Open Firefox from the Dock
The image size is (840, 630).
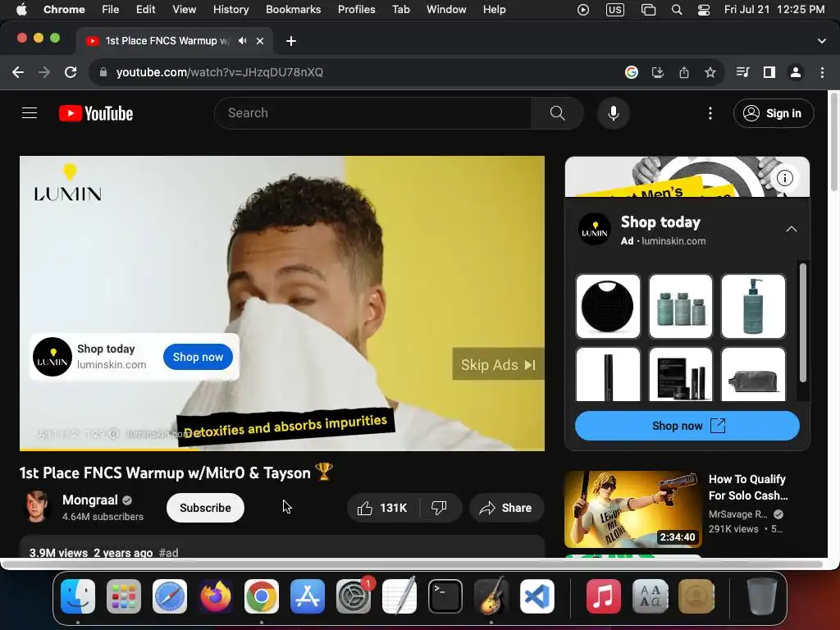pos(216,596)
